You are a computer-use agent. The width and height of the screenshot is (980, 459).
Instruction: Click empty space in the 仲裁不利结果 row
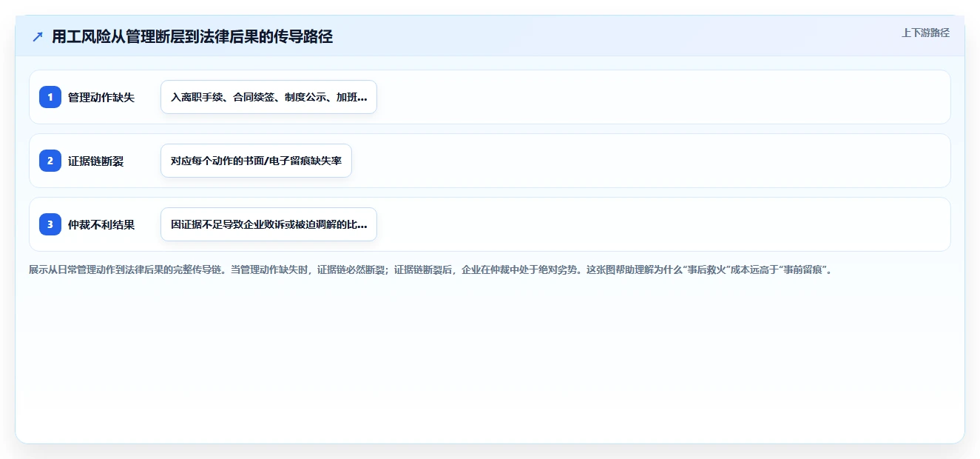(x=658, y=224)
